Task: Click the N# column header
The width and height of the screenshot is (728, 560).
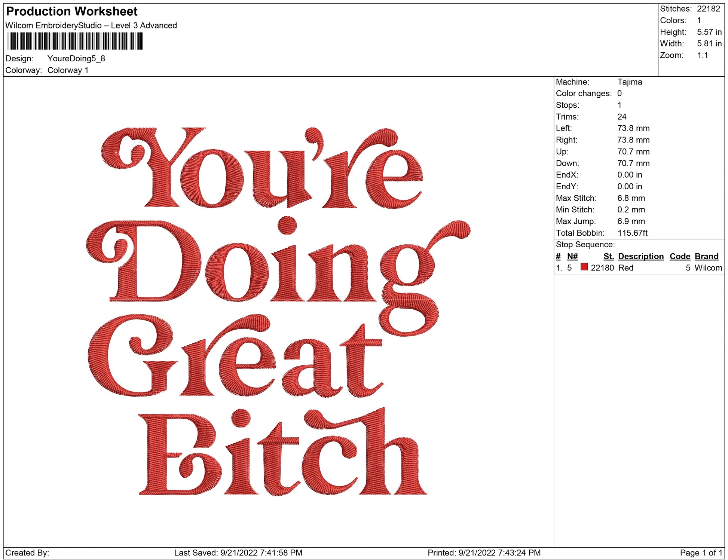Action: [x=572, y=256]
